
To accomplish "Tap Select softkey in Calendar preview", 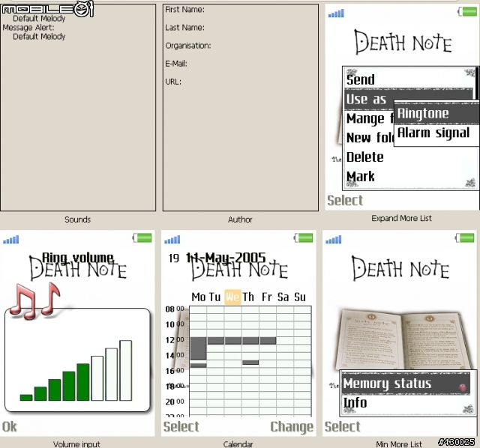I will pos(181,426).
